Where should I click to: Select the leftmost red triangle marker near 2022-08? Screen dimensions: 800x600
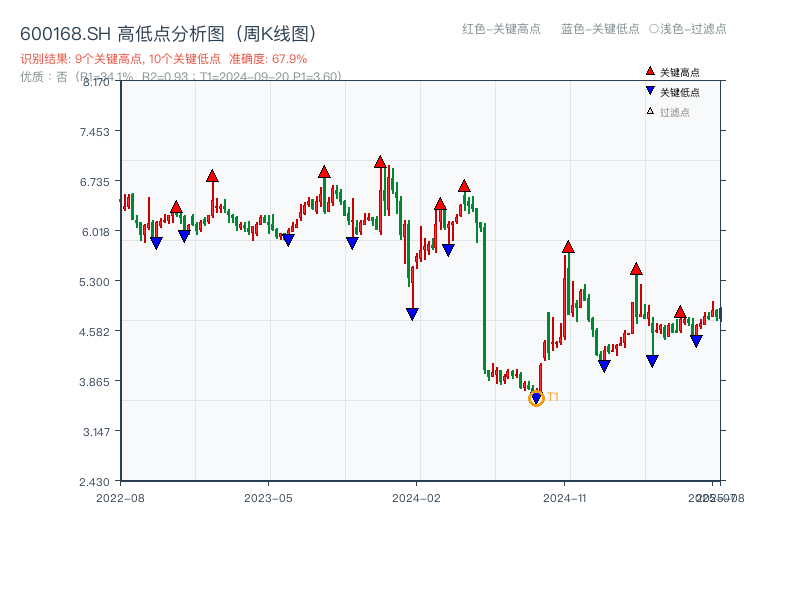(177, 208)
